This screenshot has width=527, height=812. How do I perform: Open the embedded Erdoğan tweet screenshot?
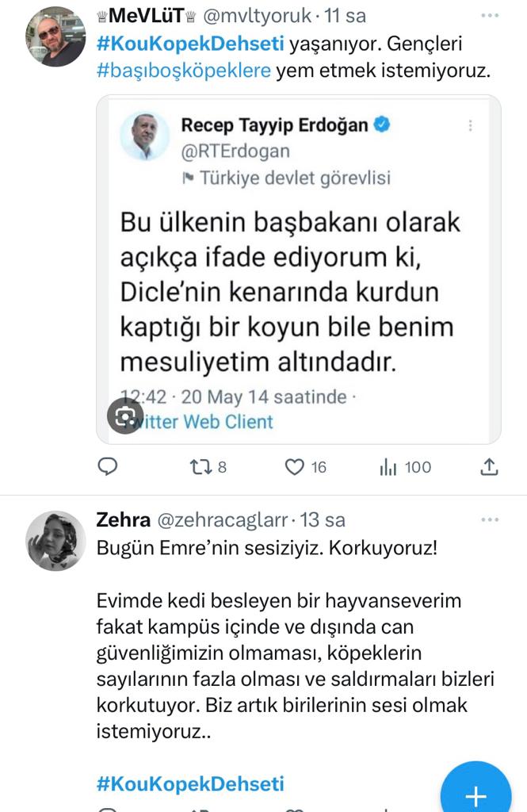[x=298, y=270]
